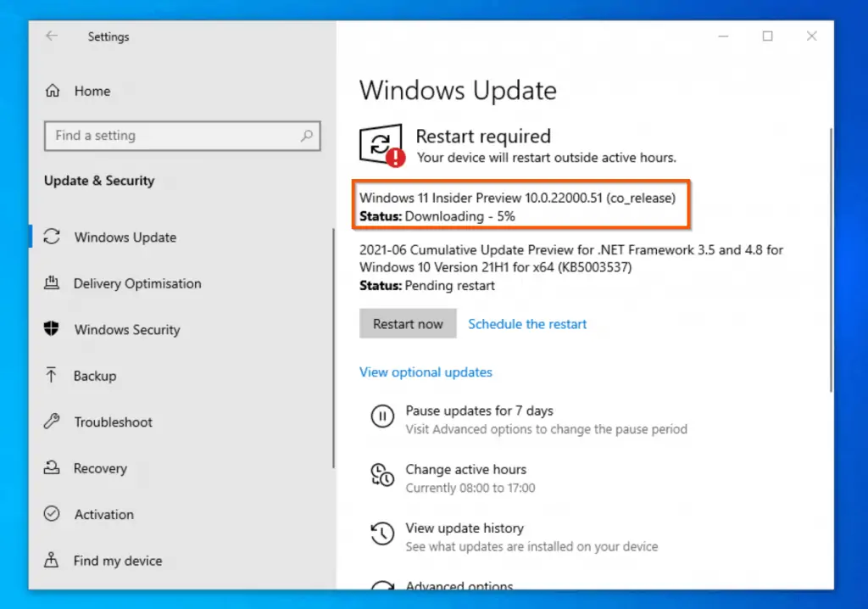Click the Delivery Optimisation icon
Viewport: 868px width, 609px height.
(x=52, y=283)
